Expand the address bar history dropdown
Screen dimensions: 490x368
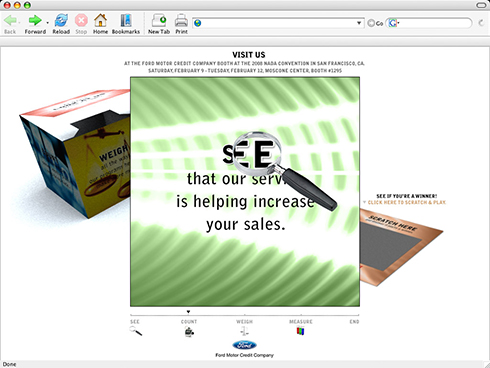coord(359,23)
